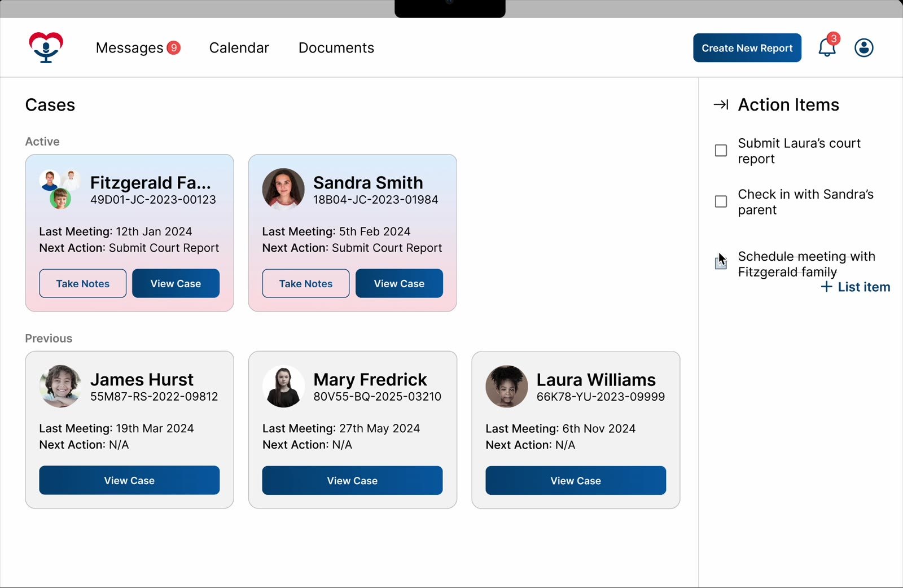Click the Messages unread count badge

click(x=174, y=48)
